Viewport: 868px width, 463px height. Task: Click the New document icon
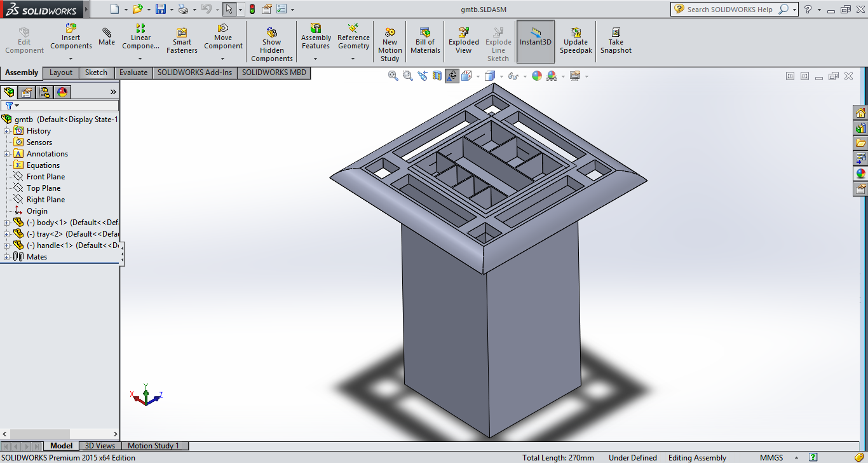(114, 9)
